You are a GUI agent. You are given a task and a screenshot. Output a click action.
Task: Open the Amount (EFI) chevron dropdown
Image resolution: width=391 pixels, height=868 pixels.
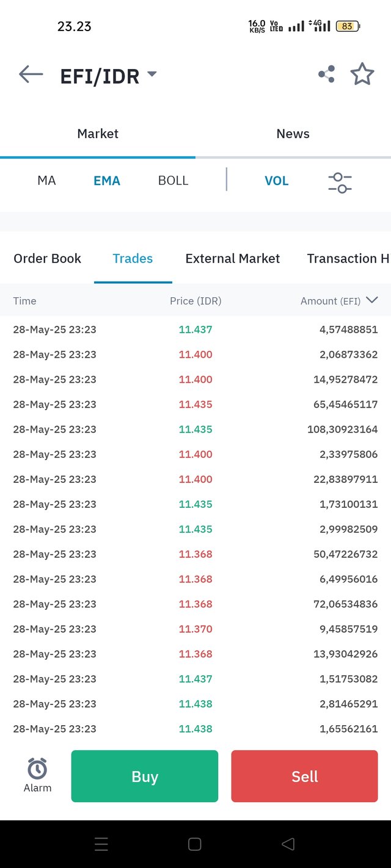point(371,300)
